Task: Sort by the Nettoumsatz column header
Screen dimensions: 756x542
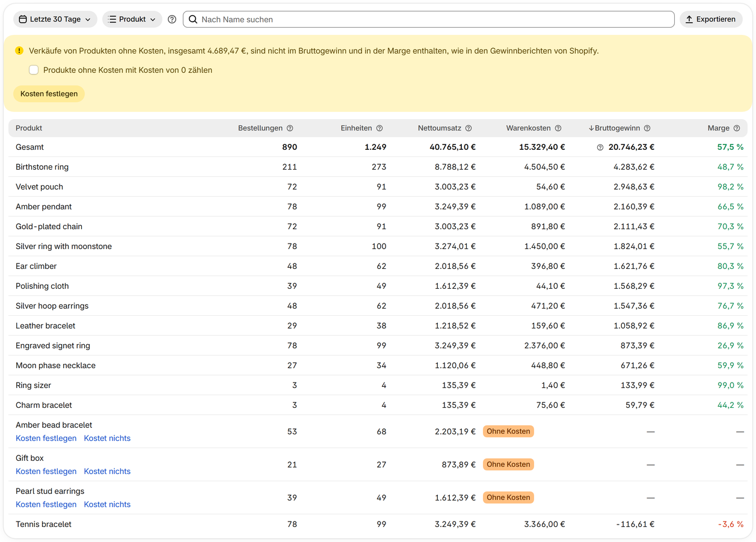Action: point(440,128)
